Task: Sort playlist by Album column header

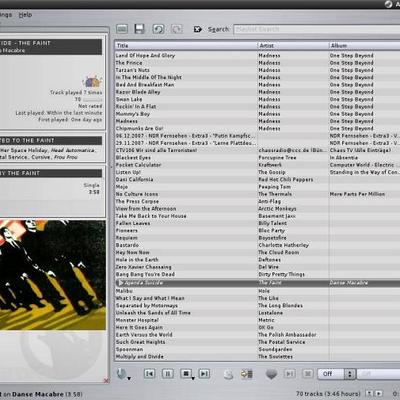Action: click(x=364, y=46)
